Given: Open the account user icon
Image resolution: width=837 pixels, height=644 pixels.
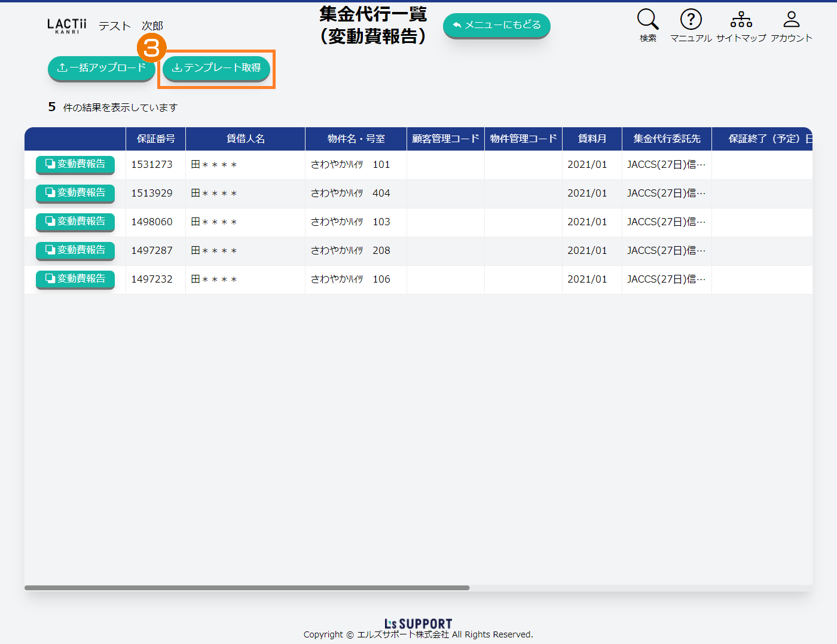Looking at the screenshot, I should 791,20.
